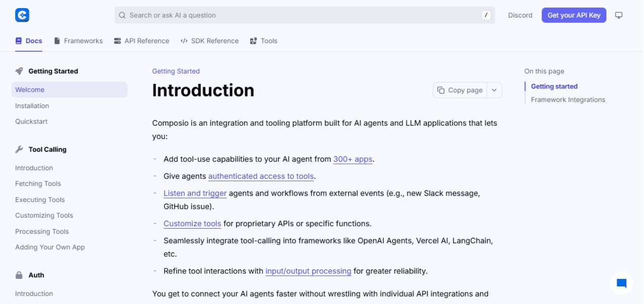
Task: Click the Tool Calling wrench icon
Action: [19, 149]
